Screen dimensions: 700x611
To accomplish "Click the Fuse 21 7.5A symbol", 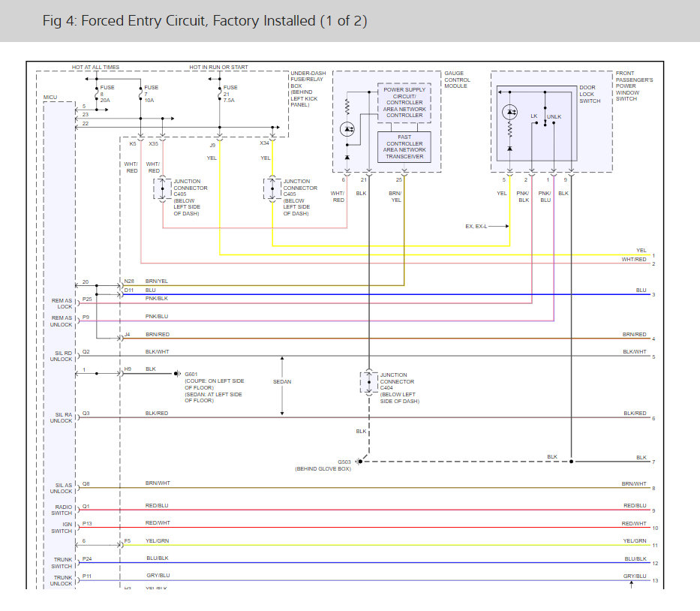I will tap(218, 94).
